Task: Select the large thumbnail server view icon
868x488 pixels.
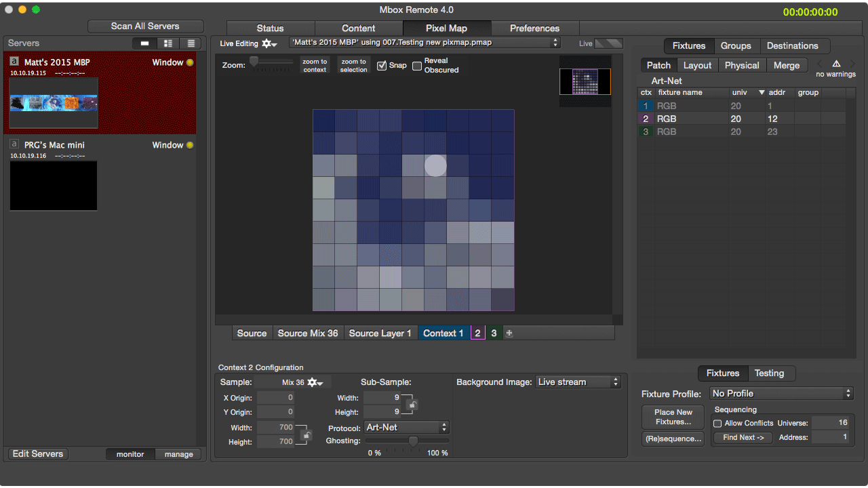Action: 144,43
